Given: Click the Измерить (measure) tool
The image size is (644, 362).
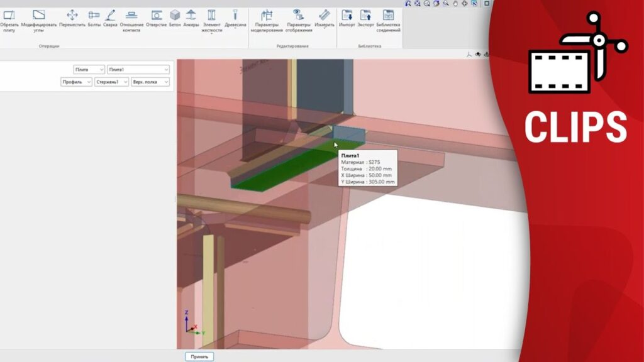Looking at the screenshot, I should tap(325, 19).
